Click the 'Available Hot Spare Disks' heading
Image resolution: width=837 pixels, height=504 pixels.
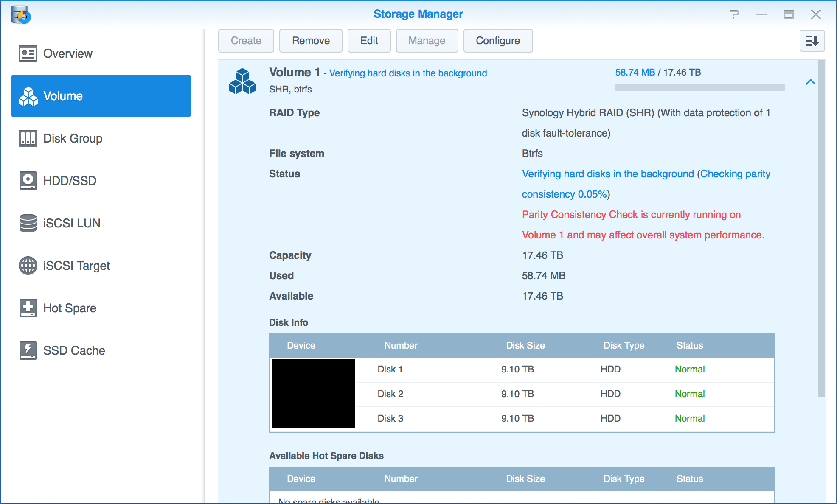click(x=326, y=456)
